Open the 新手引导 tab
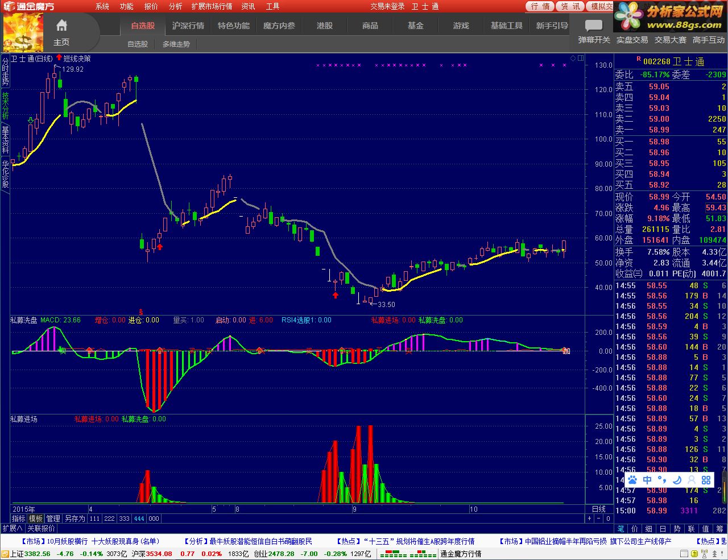Screen dimensions: 728x560 coord(552,26)
